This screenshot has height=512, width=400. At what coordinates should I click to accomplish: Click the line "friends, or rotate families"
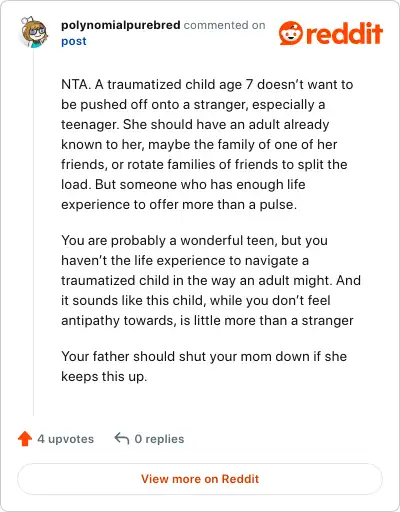pos(204,164)
